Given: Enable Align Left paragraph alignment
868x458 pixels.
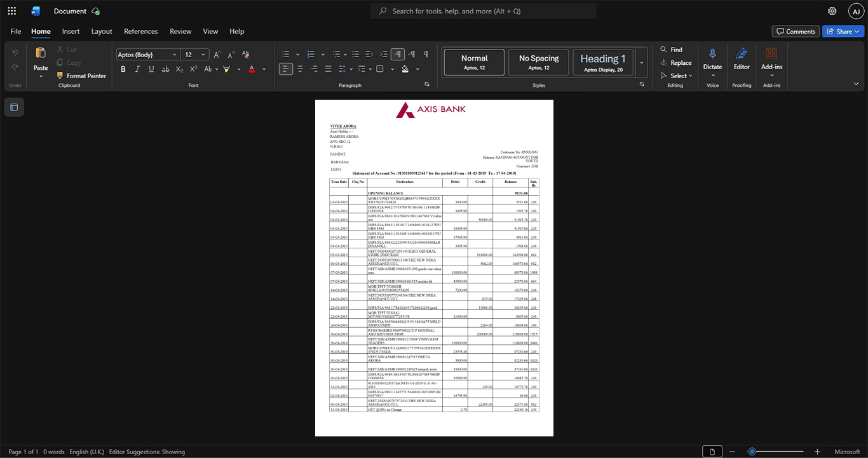Looking at the screenshot, I should (x=286, y=69).
